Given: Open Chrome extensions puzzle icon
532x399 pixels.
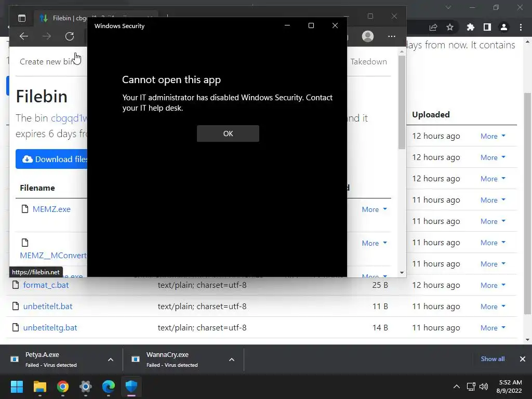Looking at the screenshot, I should click(471, 27).
